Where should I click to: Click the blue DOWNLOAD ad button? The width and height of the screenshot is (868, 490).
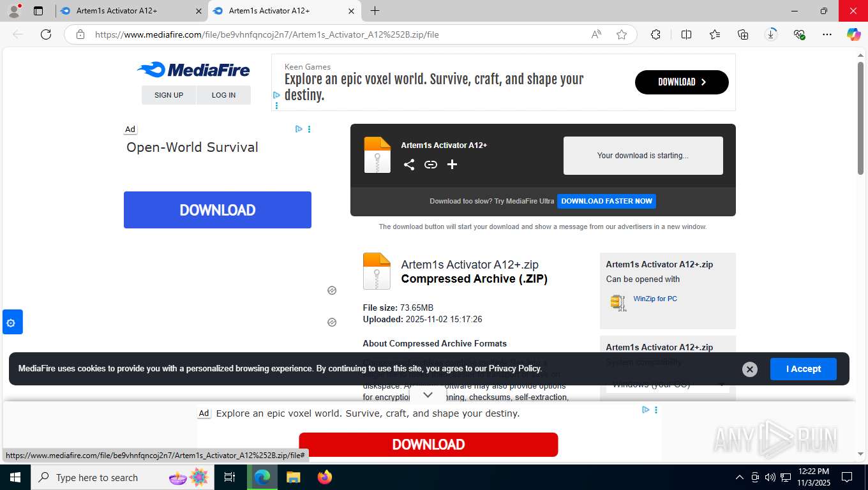(x=218, y=210)
